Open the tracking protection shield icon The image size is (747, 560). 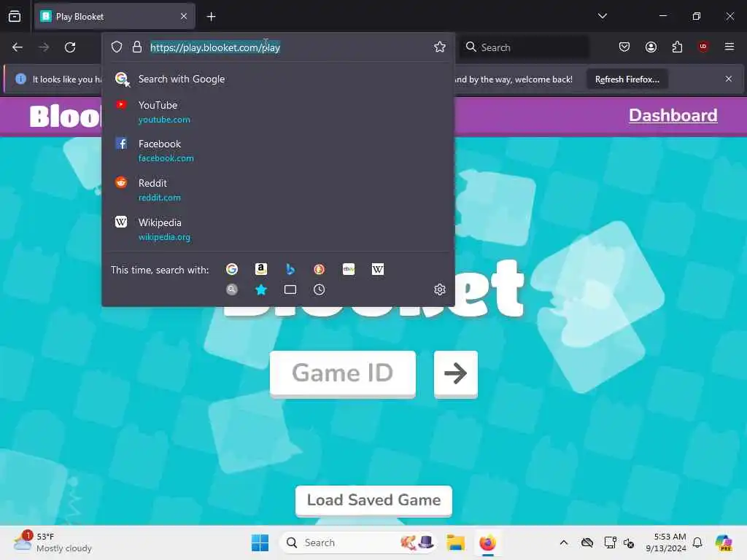(117, 47)
